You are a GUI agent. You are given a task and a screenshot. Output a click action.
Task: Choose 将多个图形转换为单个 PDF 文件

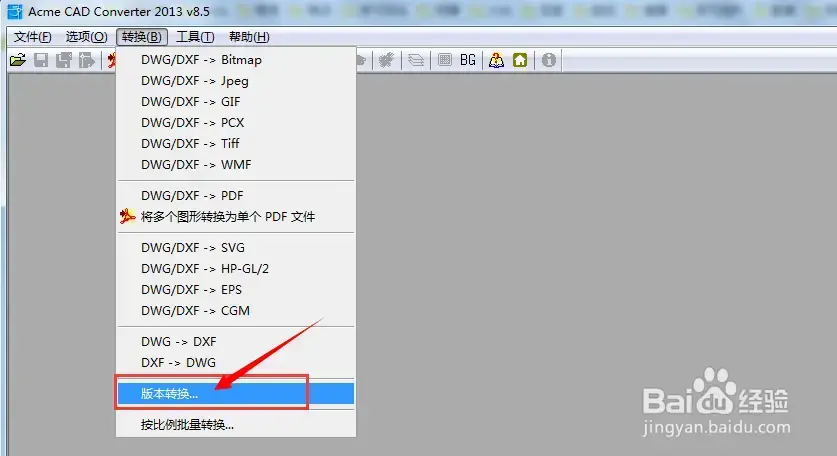click(235, 216)
